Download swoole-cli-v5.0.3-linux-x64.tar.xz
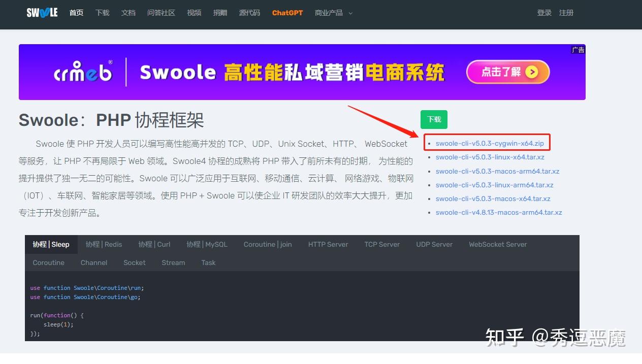The image size is (642, 364). point(490,157)
